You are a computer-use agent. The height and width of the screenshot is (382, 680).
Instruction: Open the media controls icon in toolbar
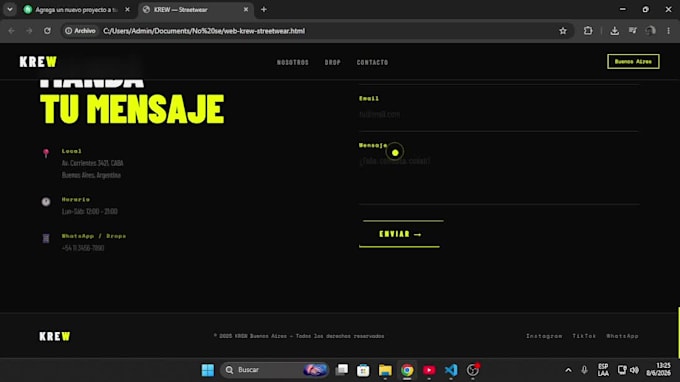[633, 31]
